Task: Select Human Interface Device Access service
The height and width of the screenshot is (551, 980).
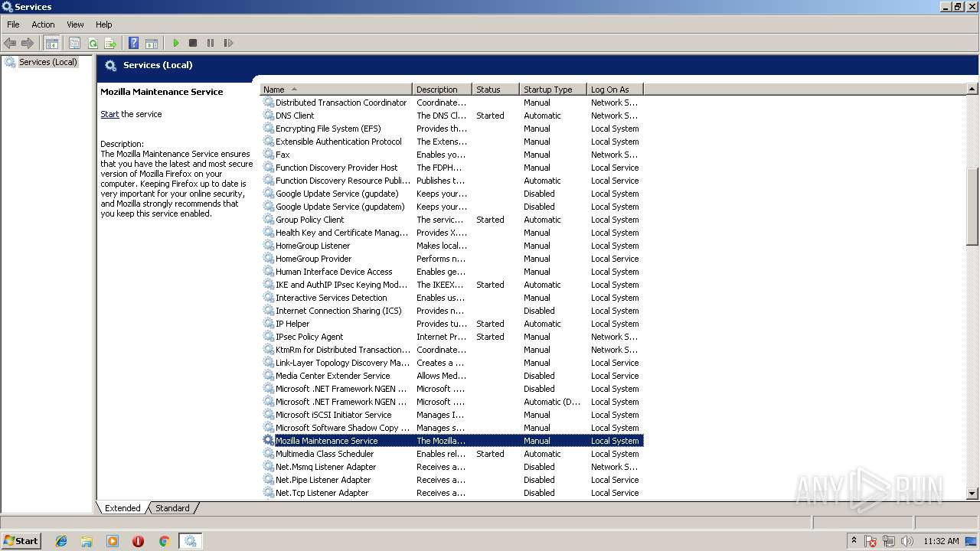Action: point(452,272)
